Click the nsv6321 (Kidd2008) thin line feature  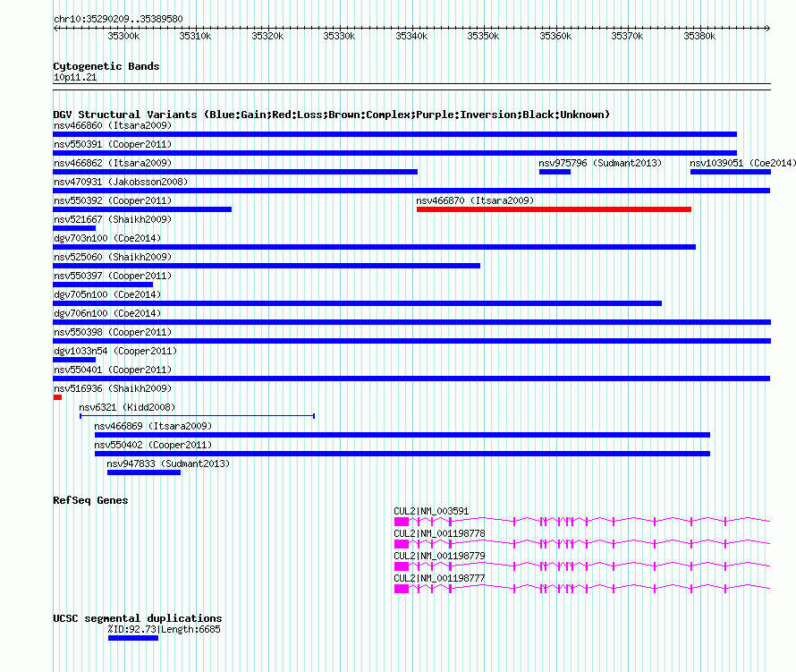[x=198, y=416]
